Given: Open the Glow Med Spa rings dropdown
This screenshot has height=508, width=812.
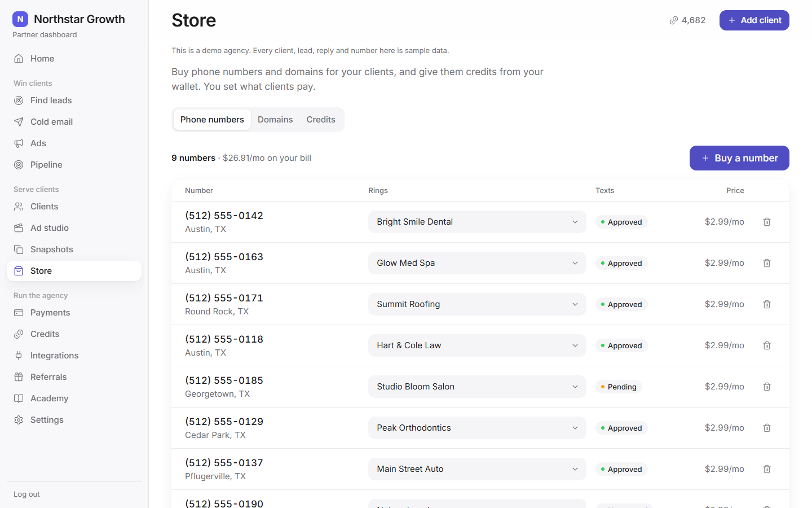Looking at the screenshot, I should tap(477, 263).
